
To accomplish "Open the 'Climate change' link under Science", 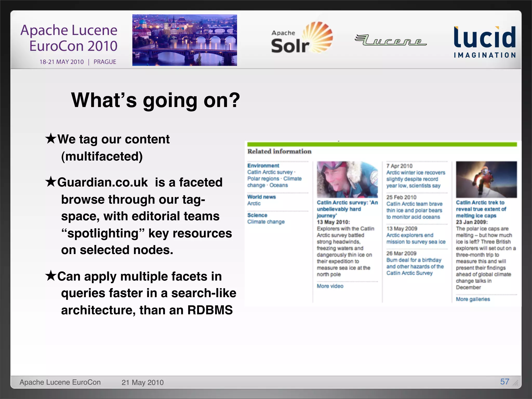I will point(266,222).
